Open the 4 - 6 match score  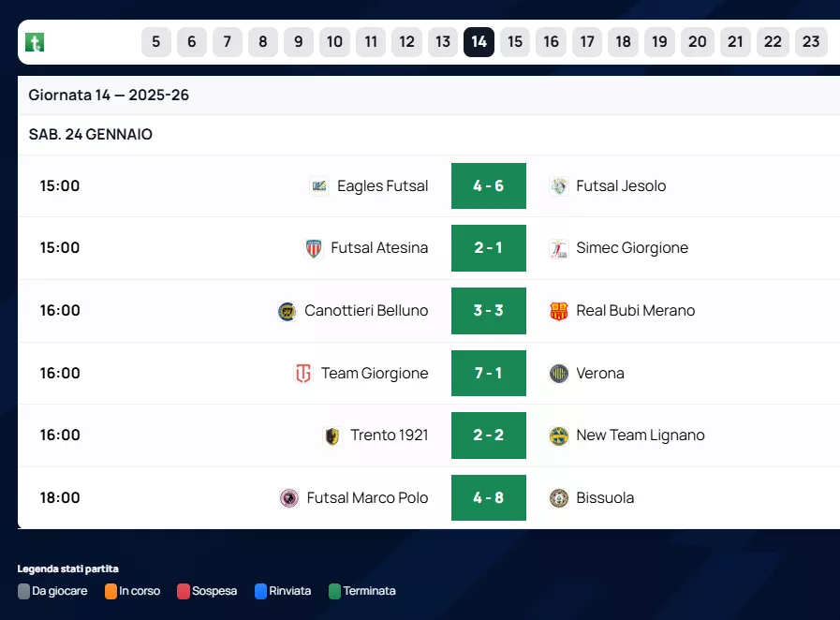(x=489, y=186)
